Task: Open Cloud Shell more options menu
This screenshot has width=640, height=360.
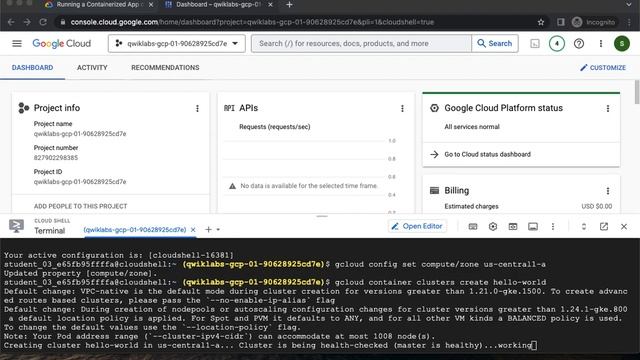Action: tap(553, 227)
